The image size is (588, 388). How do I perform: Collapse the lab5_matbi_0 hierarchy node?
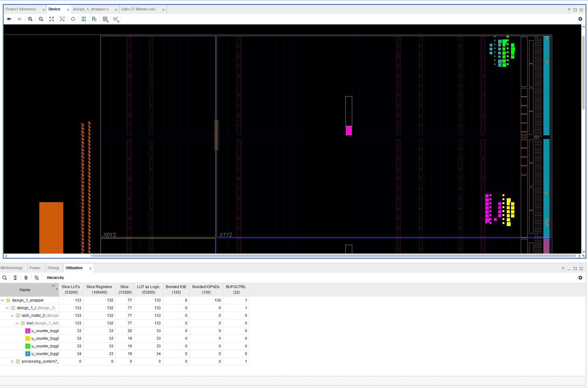click(12, 316)
